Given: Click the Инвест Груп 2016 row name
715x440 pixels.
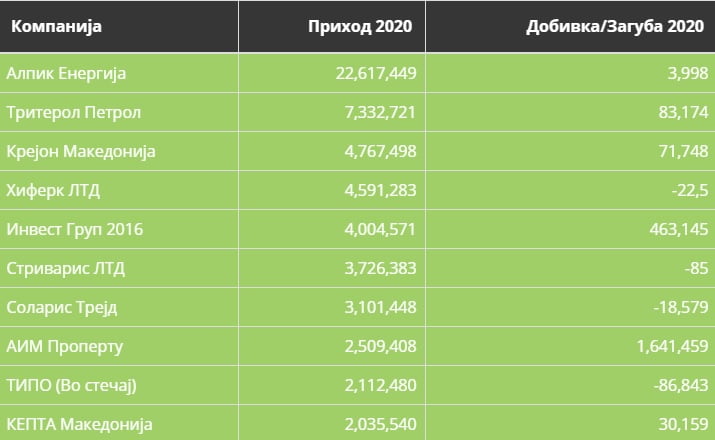Looking at the screenshot, I should (75, 229).
